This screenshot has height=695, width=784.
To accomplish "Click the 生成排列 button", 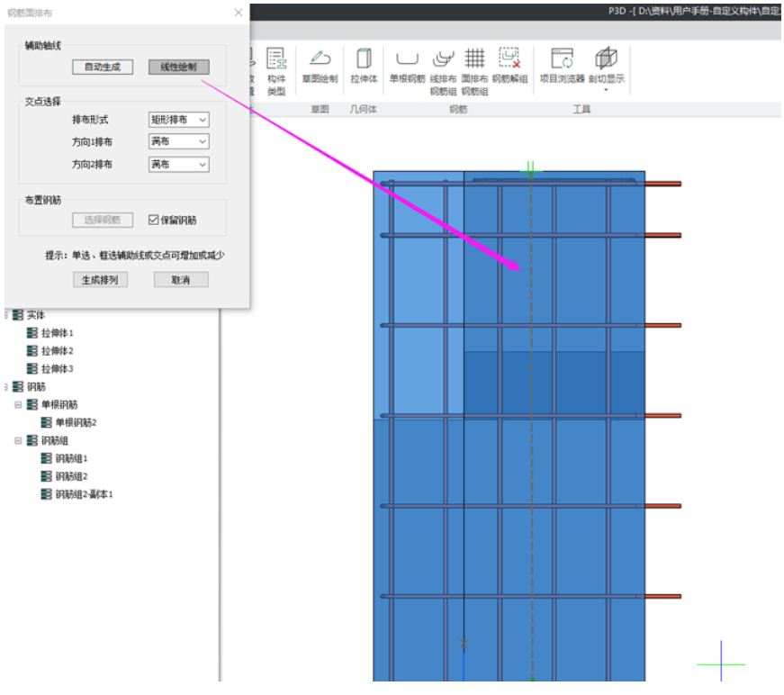I will coord(99,280).
